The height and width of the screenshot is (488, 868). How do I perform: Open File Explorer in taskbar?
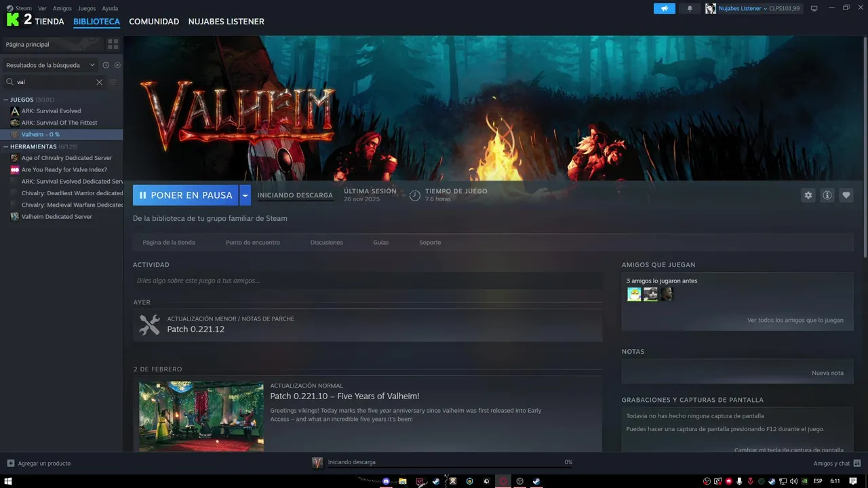click(403, 481)
